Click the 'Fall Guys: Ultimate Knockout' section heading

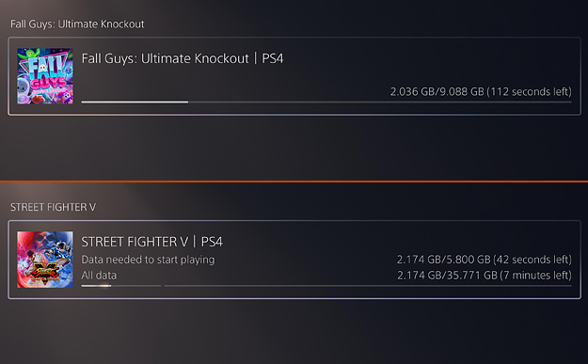coord(77,24)
